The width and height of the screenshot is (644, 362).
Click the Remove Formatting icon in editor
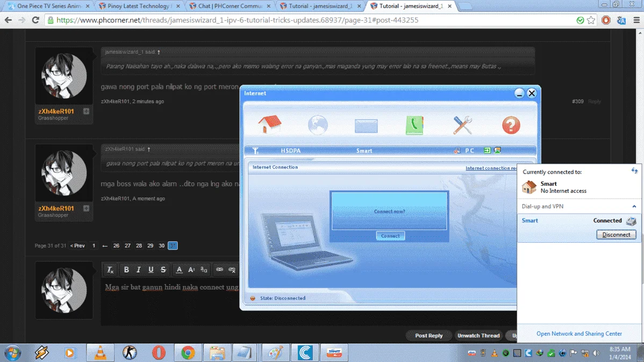pyautogui.click(x=110, y=270)
